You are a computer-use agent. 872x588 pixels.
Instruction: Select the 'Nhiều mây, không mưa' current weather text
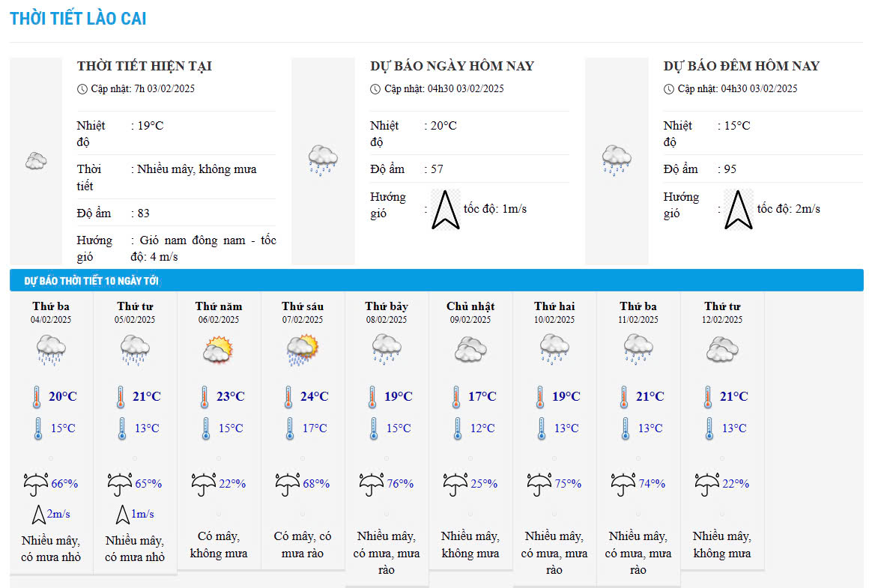pyautogui.click(x=197, y=169)
